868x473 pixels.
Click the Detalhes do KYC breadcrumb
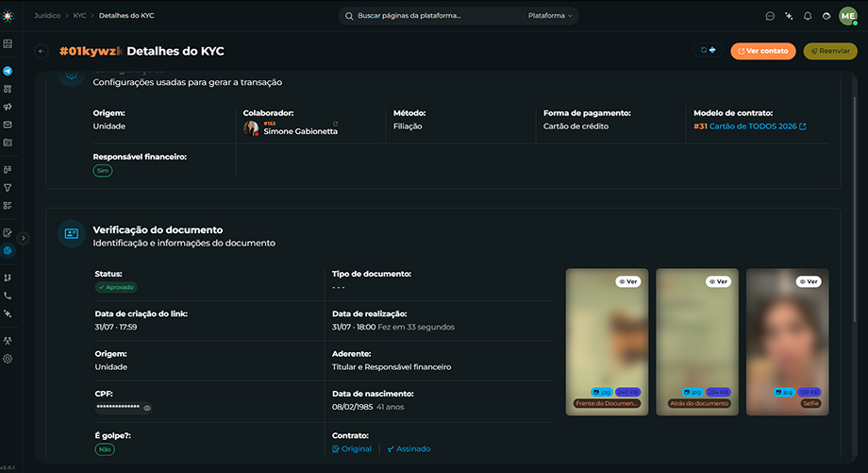[126, 15]
